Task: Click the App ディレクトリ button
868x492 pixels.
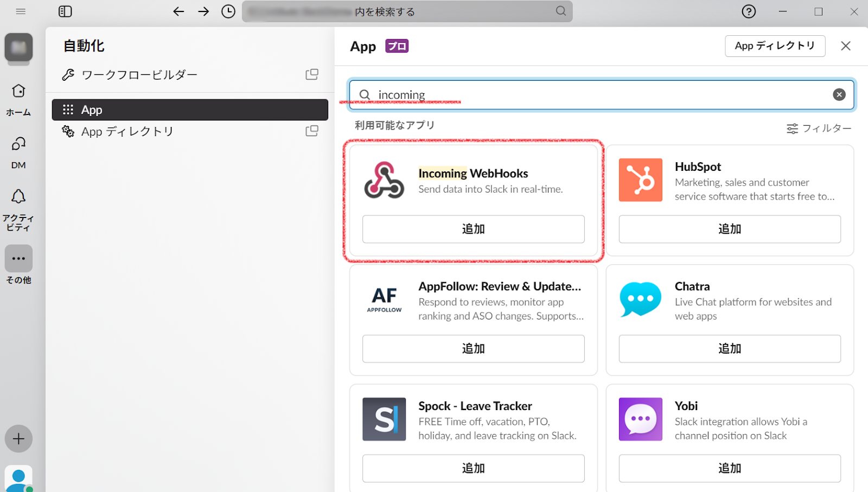Action: pos(775,46)
